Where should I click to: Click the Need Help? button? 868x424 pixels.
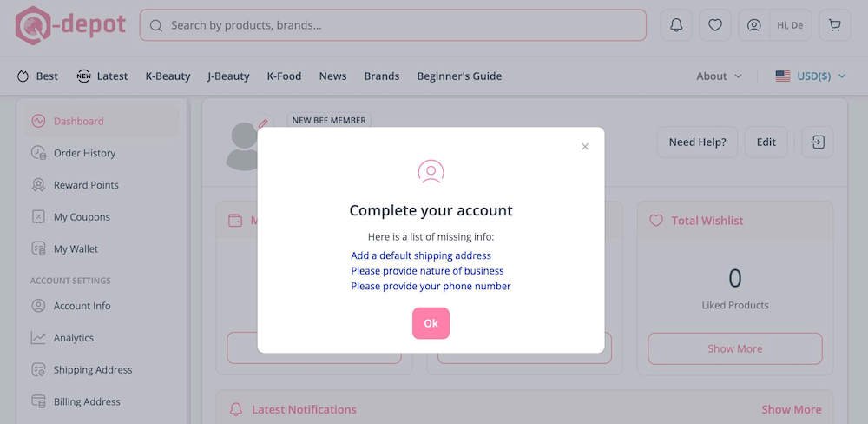click(x=698, y=142)
